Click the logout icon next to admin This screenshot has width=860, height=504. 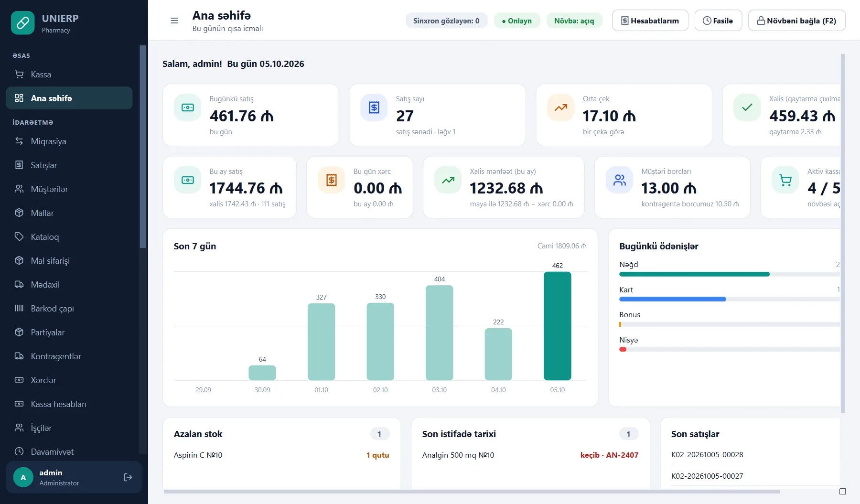[128, 477]
